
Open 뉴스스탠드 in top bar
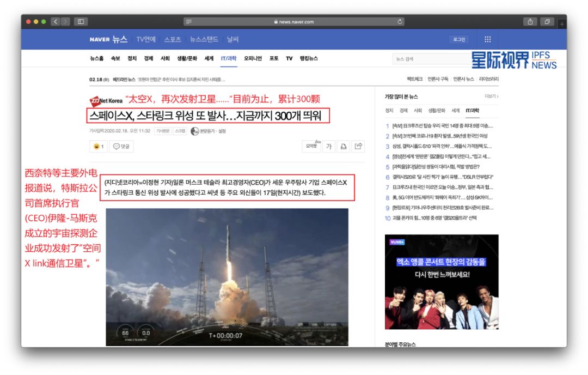tap(204, 39)
